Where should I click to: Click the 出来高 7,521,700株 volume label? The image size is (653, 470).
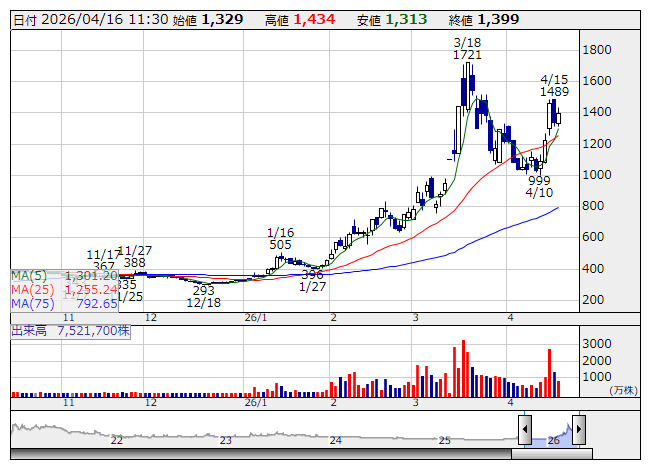(x=70, y=331)
